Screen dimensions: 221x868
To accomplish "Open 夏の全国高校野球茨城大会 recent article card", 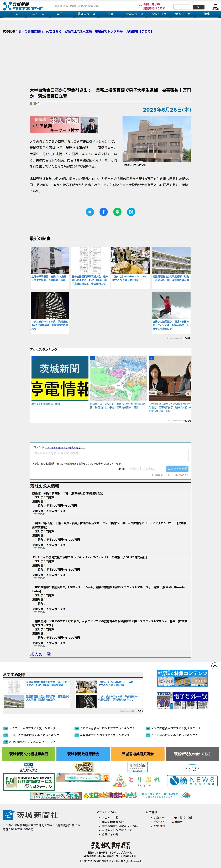I will click(x=90, y=268).
